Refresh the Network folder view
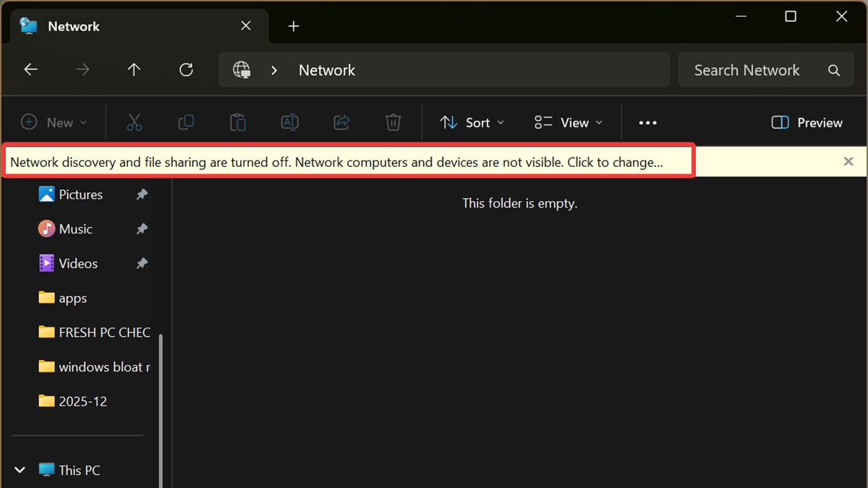The width and height of the screenshot is (868, 488). (186, 70)
